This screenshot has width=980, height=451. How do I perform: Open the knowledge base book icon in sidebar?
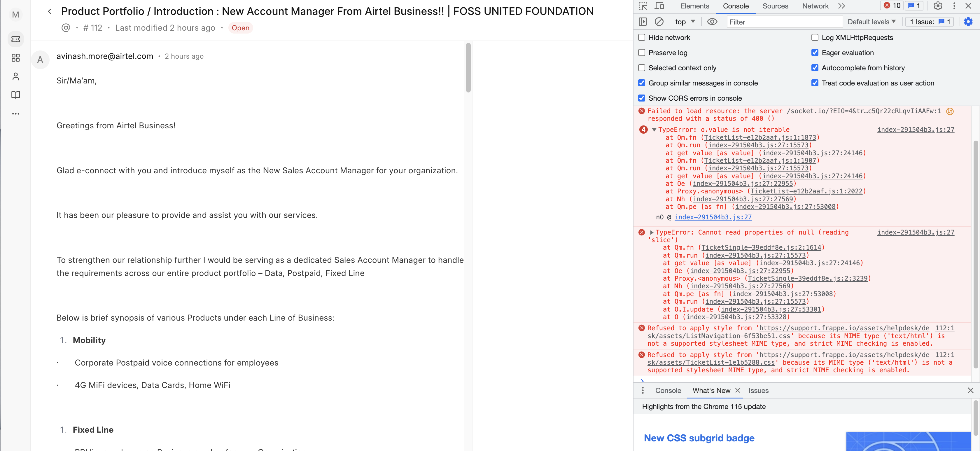[x=15, y=95]
